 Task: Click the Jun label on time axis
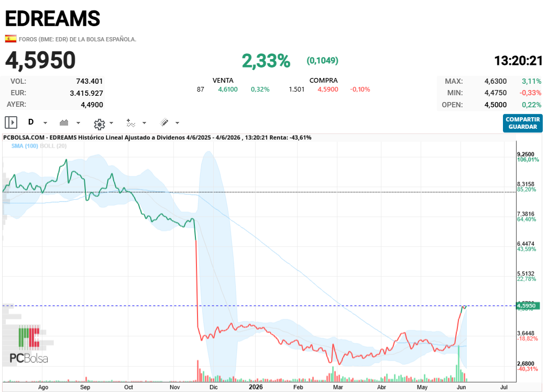(462, 387)
